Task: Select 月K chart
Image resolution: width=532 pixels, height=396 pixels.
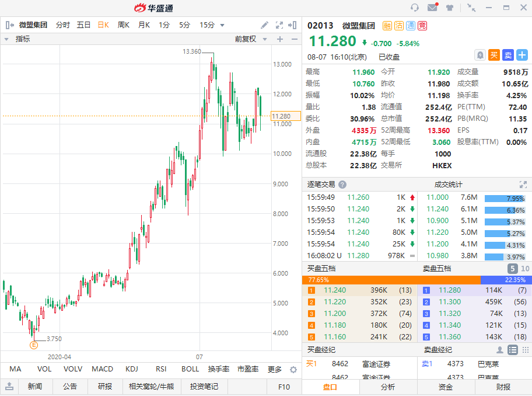Action: click(x=144, y=25)
